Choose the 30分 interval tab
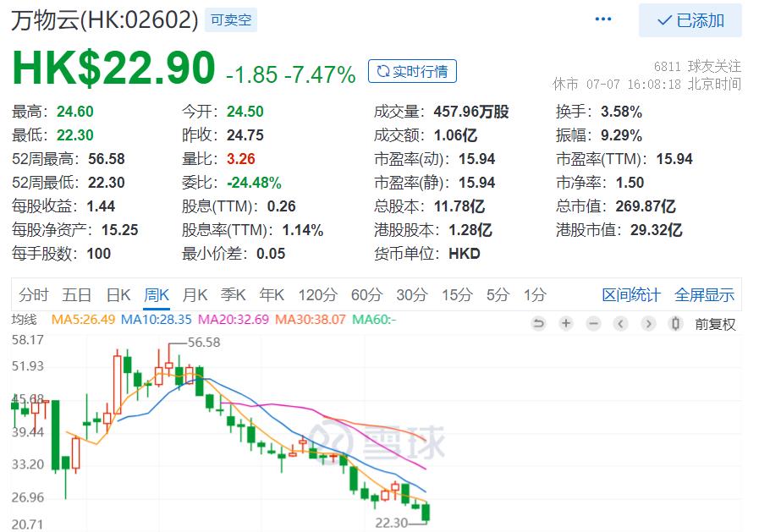 (412, 294)
